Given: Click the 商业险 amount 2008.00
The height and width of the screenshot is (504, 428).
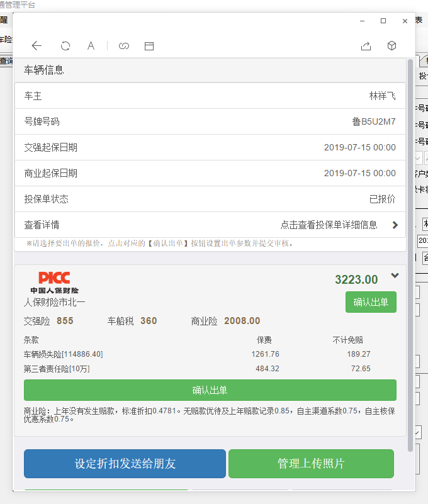Looking at the screenshot, I should point(242,321).
